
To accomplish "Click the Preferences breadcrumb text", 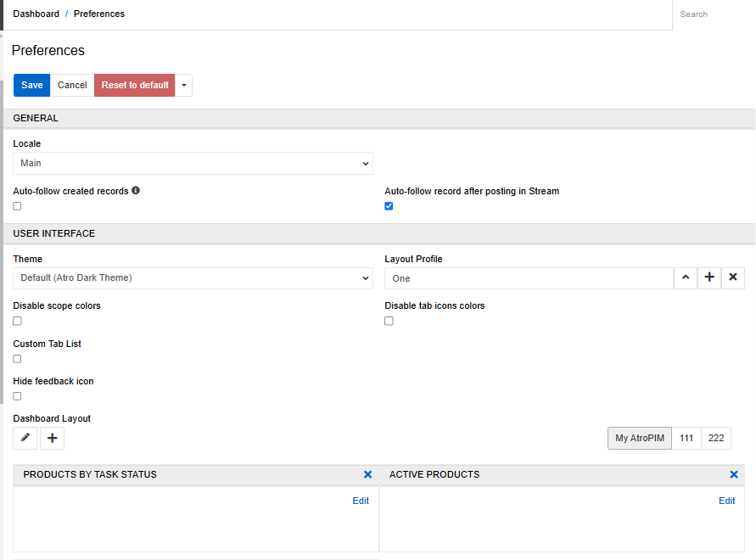I will click(x=98, y=14).
